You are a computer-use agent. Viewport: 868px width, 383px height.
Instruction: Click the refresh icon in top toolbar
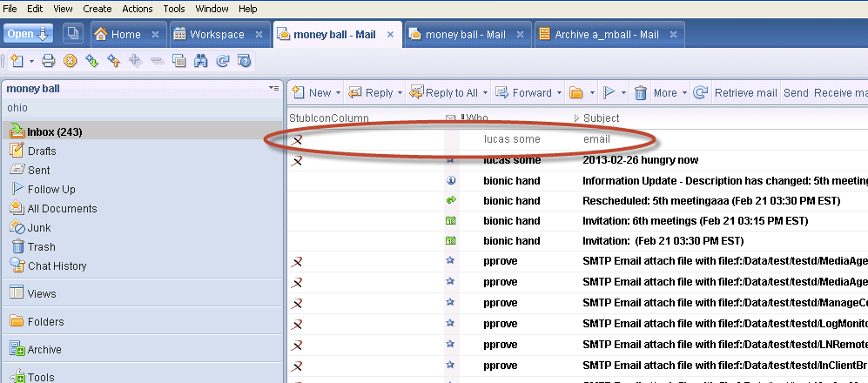(223, 61)
